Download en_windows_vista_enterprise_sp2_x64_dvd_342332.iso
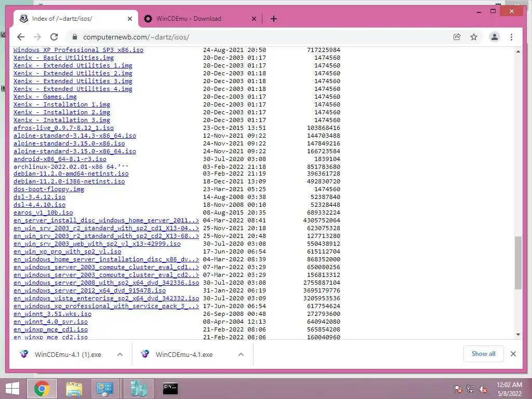532x399 pixels. pyautogui.click(x=106, y=299)
